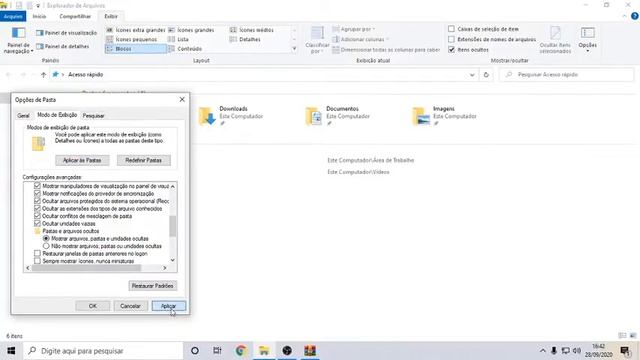Open the Help question mark icon

[x=635, y=16]
